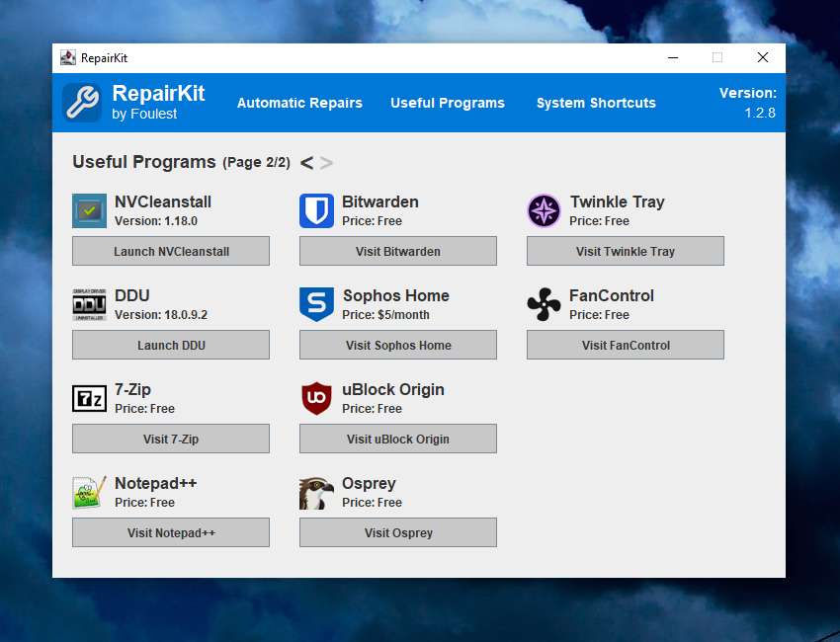
Task: Click 'Price: Free' under Notepad++
Action: [144, 503]
